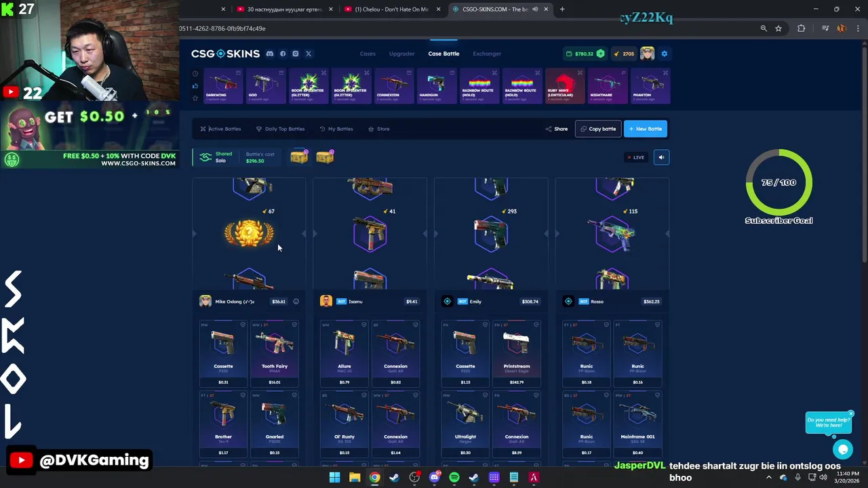868x488 pixels.
Task: Go to the Upgrader tab
Action: coord(401,54)
